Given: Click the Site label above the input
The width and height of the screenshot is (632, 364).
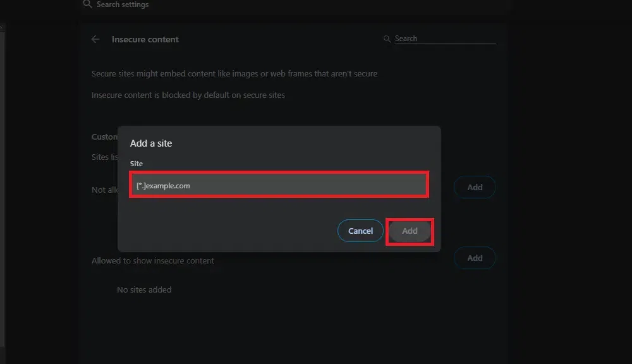Looking at the screenshot, I should click(137, 164).
